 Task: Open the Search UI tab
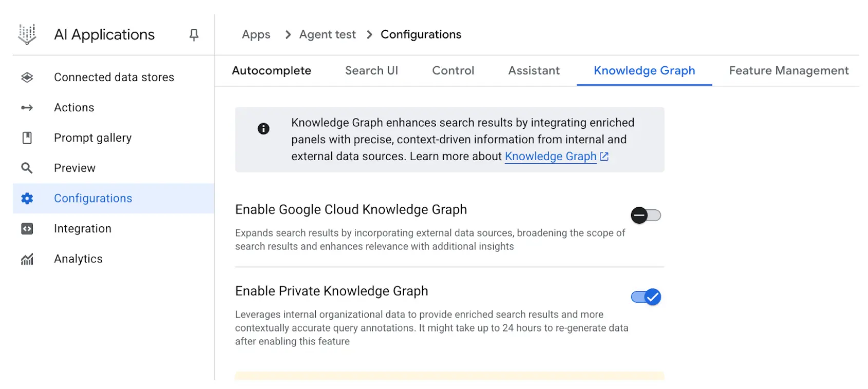coord(371,71)
